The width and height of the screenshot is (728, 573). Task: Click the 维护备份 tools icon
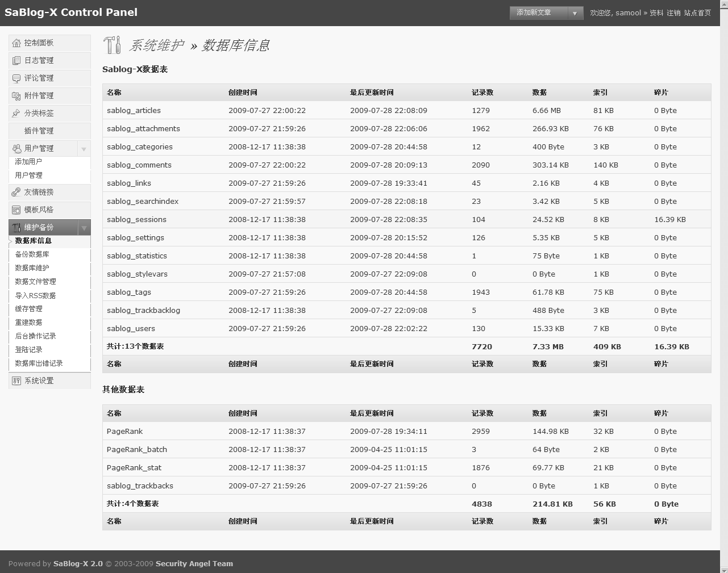(x=16, y=228)
